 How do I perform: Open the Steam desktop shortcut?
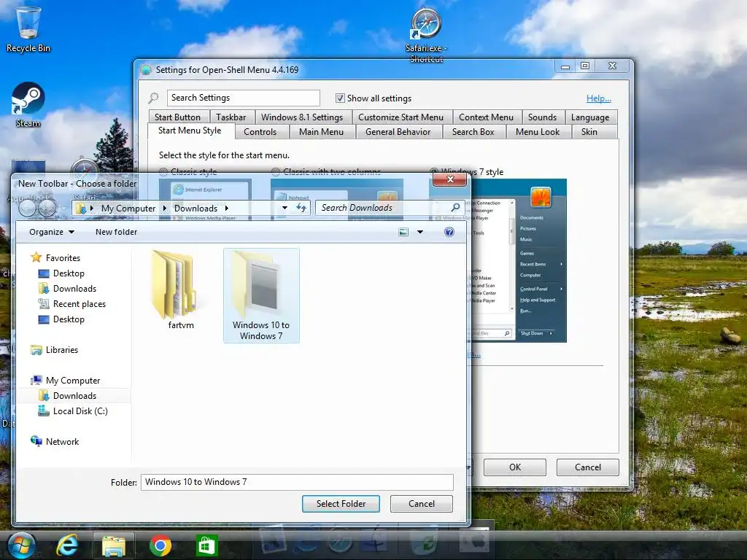[x=28, y=105]
